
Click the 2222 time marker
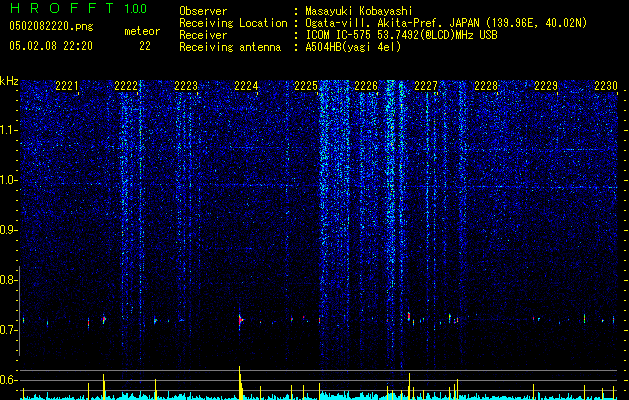coord(126,86)
